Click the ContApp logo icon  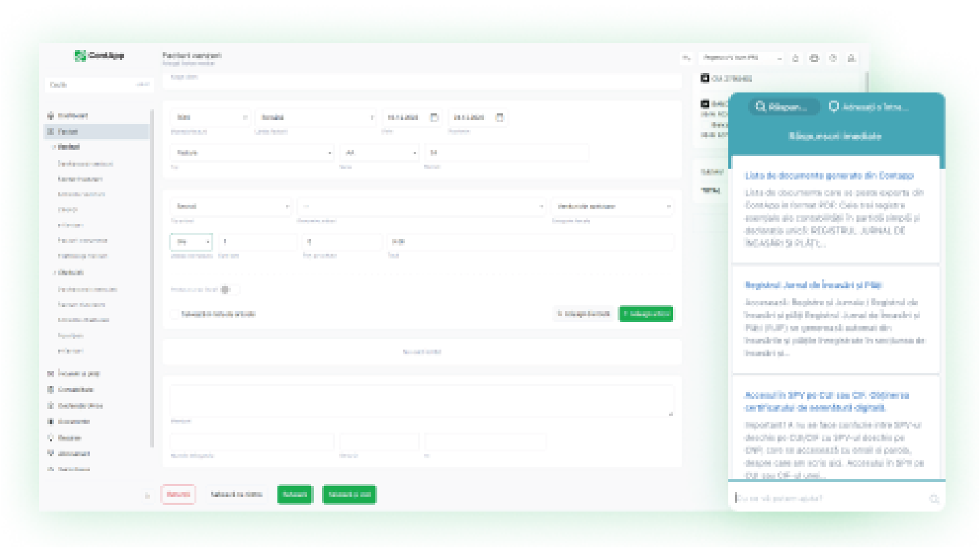coord(80,56)
